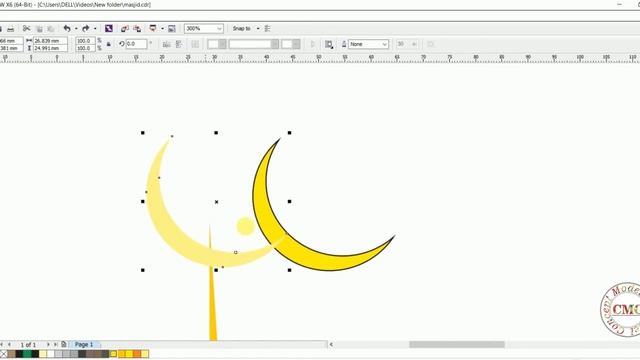This screenshot has width=640, height=360.
Task: Click the Paste icon in toolbar
Action: point(51,29)
